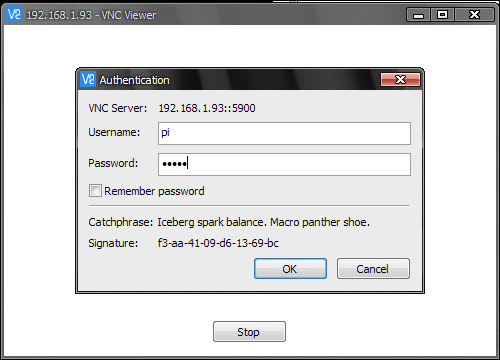Click the 'Signature:' label
The image size is (500, 360).
[113, 243]
